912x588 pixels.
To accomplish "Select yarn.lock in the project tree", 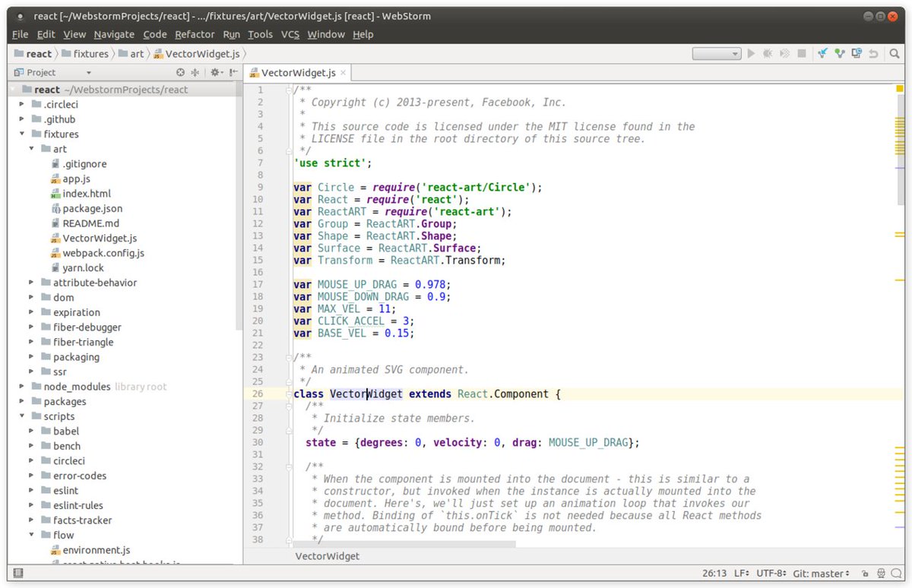I will tap(77, 267).
